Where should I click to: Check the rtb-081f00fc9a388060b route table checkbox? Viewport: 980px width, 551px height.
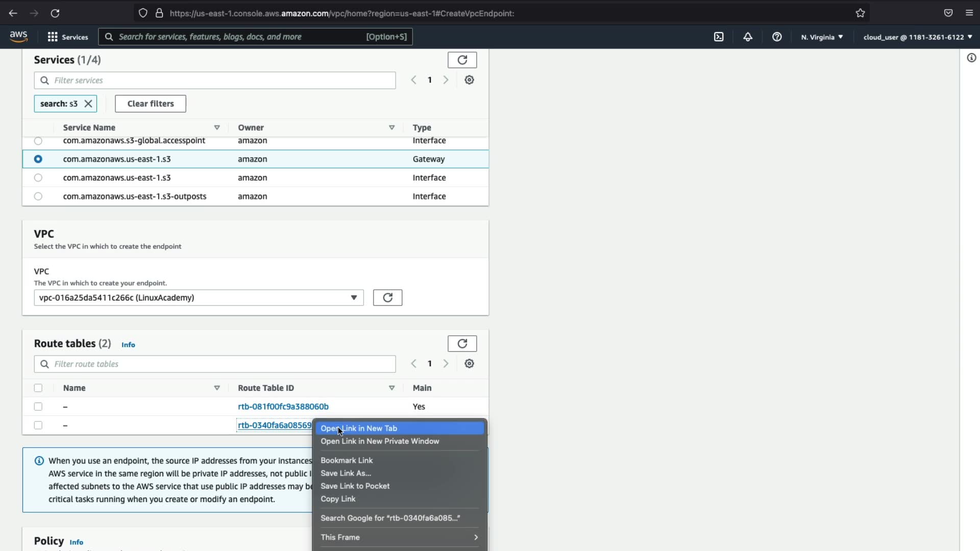[x=38, y=407]
